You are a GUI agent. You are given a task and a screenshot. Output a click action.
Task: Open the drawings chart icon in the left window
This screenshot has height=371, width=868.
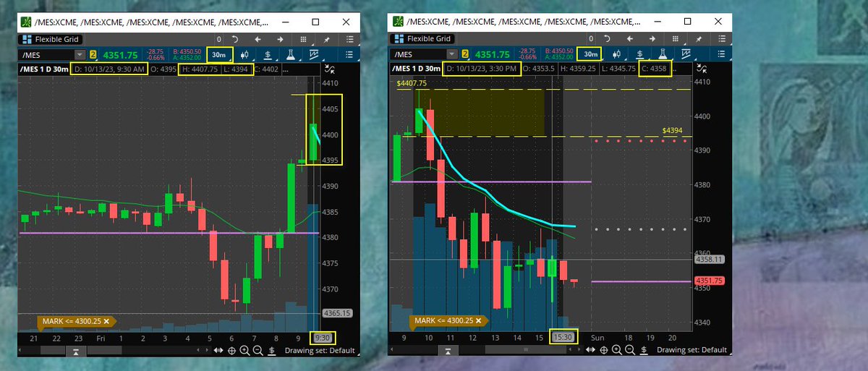pos(314,54)
